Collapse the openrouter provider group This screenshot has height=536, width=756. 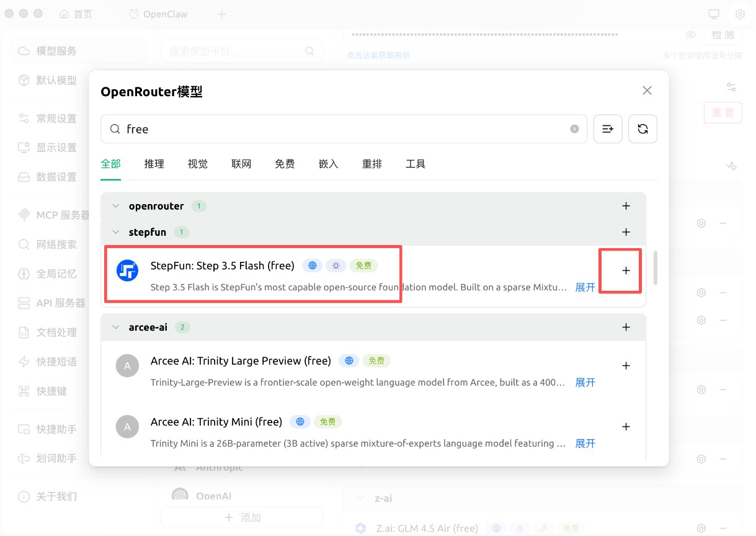coord(116,206)
